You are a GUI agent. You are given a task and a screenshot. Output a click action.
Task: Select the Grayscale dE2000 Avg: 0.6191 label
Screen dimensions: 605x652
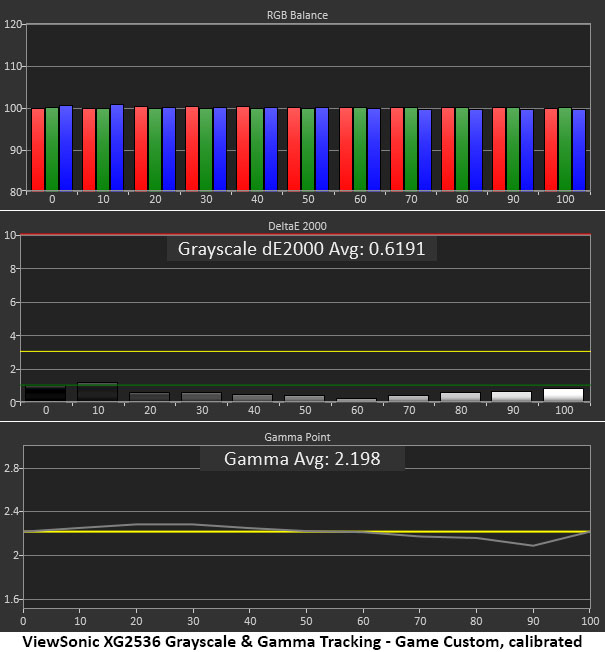[x=301, y=249]
